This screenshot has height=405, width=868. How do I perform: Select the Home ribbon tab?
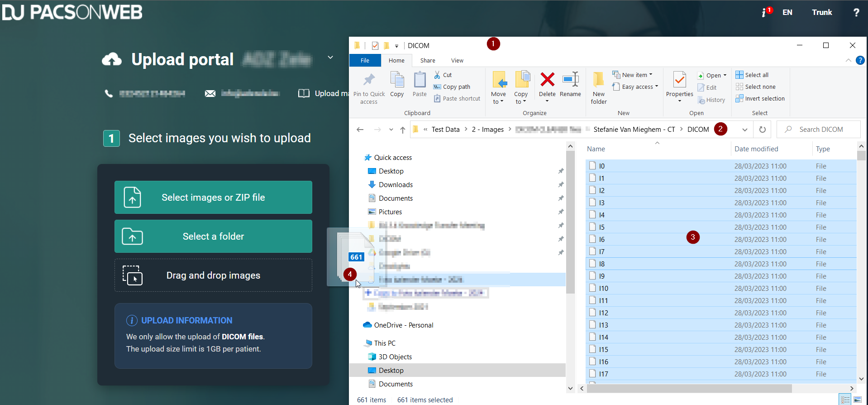point(396,60)
